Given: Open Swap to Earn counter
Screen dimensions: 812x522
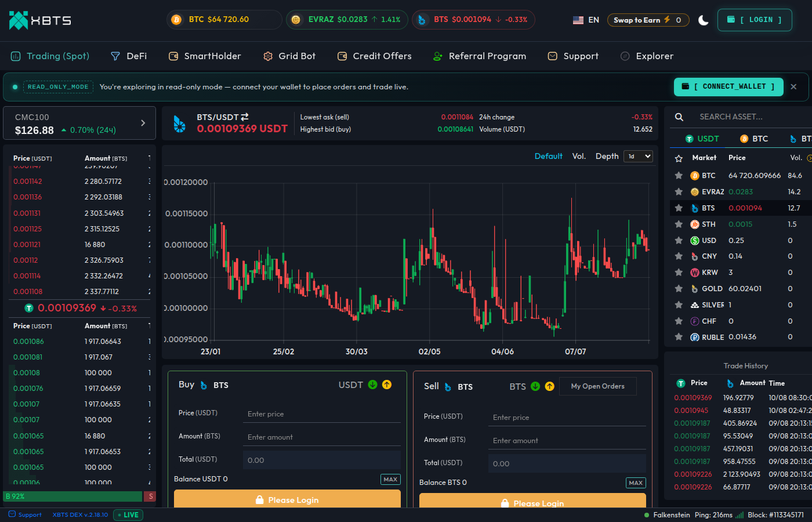Looking at the screenshot, I should 648,20.
